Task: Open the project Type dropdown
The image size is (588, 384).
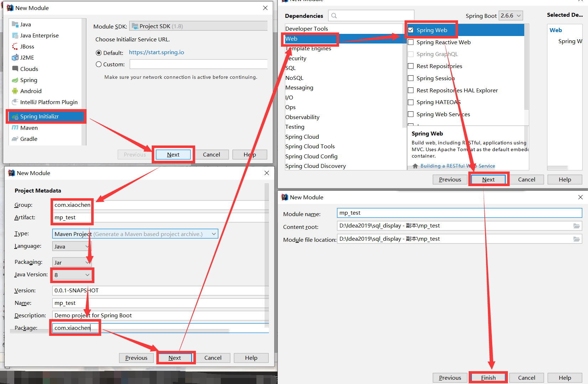Action: click(x=135, y=234)
